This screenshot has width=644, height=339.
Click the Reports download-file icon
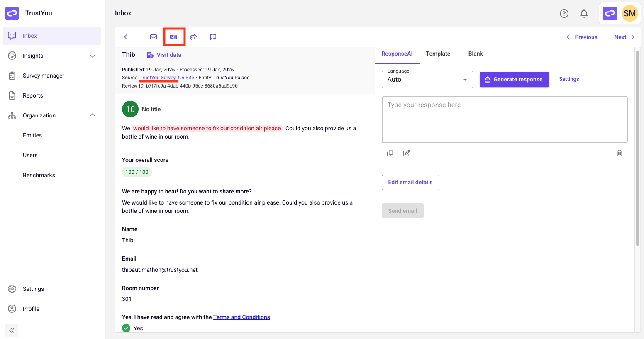(x=12, y=95)
